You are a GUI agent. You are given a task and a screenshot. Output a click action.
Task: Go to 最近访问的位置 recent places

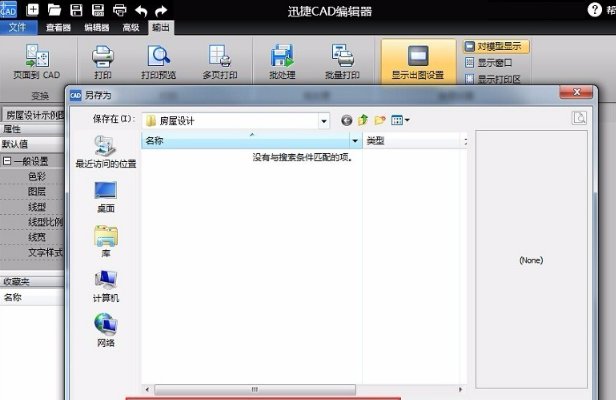coord(106,152)
